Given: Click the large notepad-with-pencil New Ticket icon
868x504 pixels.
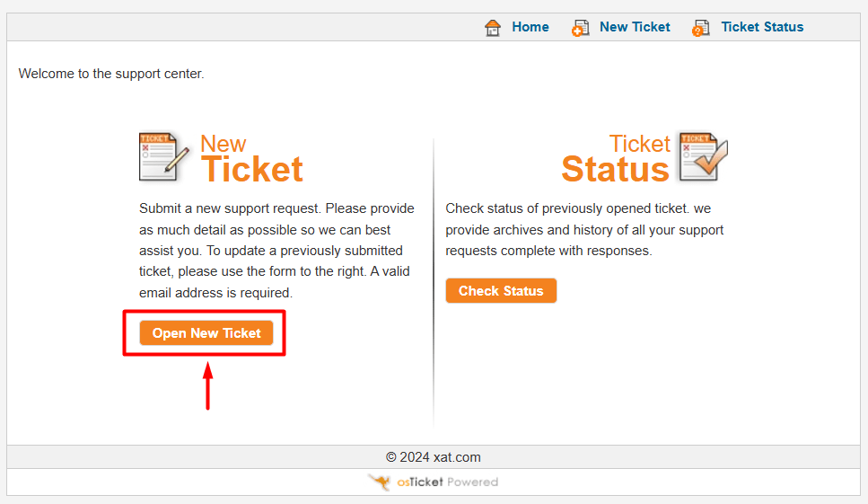Looking at the screenshot, I should [x=164, y=157].
